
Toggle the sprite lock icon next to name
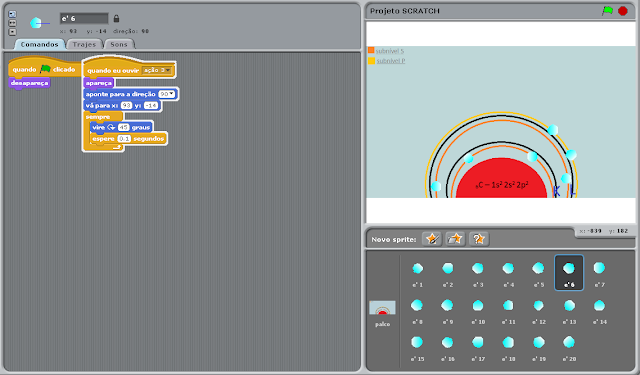click(116, 19)
